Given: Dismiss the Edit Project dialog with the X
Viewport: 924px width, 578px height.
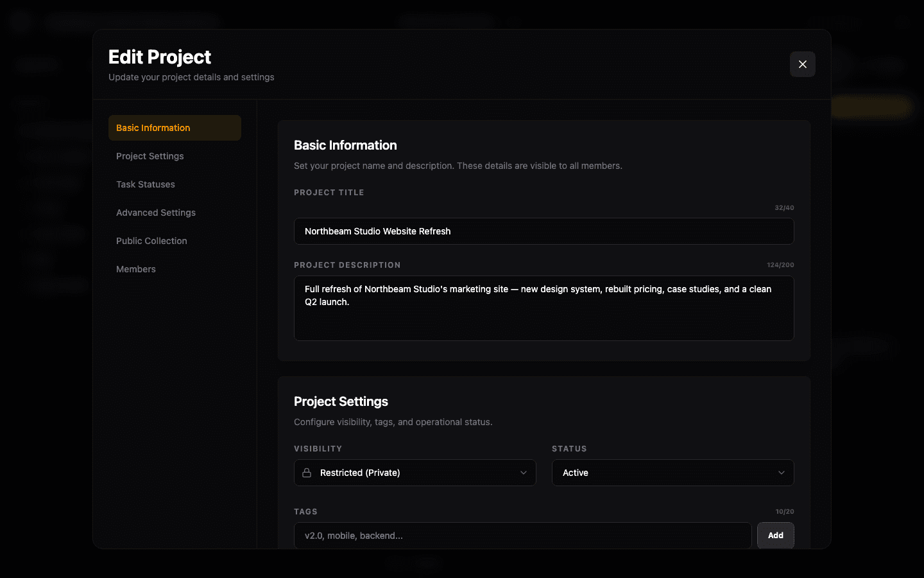Looking at the screenshot, I should [x=802, y=64].
